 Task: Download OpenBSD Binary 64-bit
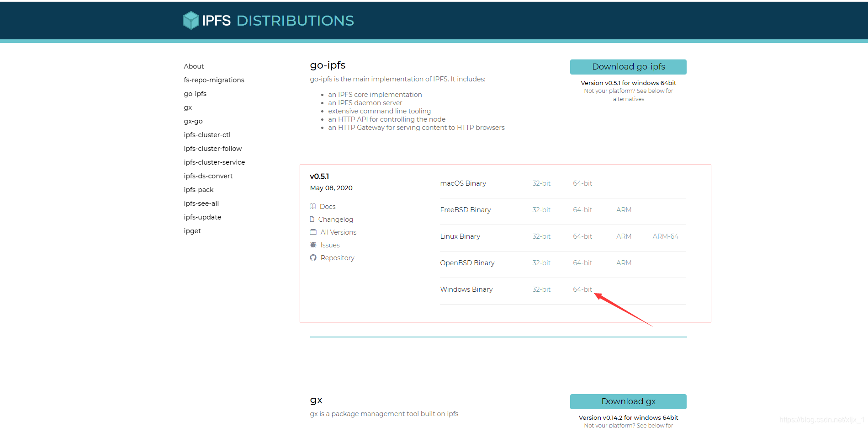[582, 263]
